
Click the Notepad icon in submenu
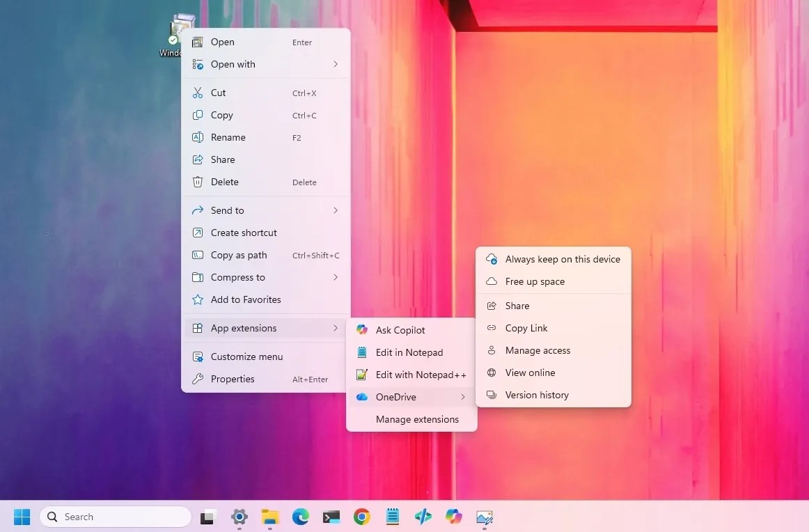(x=362, y=352)
